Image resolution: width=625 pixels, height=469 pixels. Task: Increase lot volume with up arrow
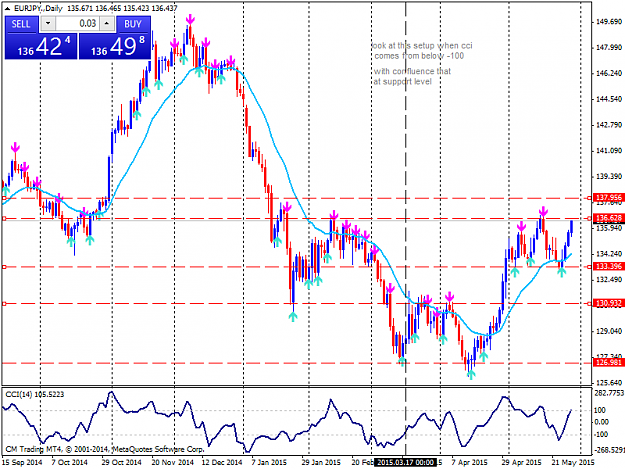pyautogui.click(x=106, y=24)
